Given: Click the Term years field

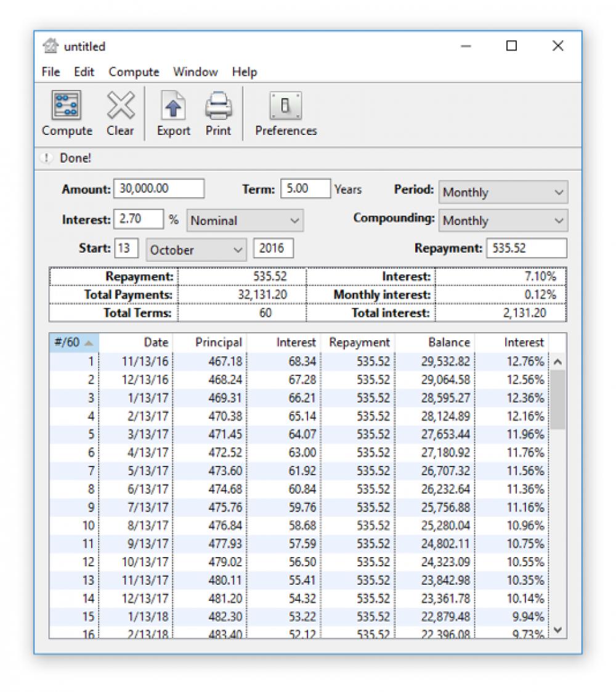Looking at the screenshot, I should [305, 189].
